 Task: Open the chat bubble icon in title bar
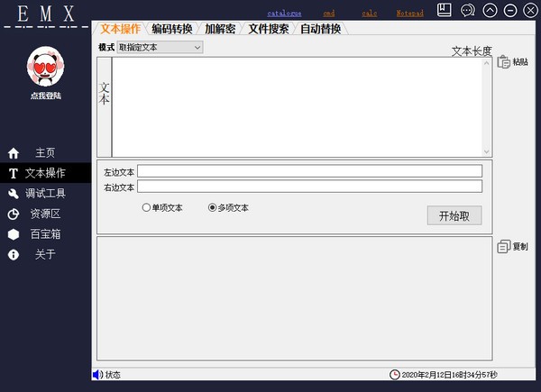(x=467, y=11)
